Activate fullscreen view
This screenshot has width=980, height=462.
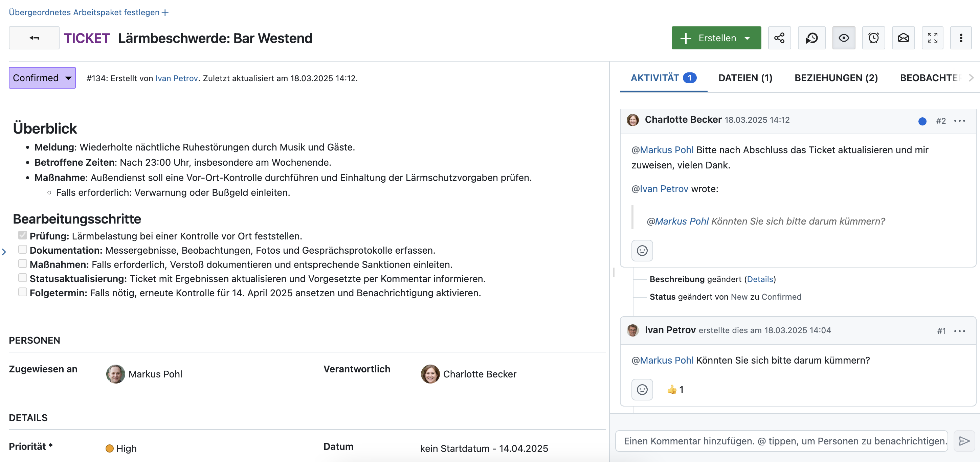point(932,38)
